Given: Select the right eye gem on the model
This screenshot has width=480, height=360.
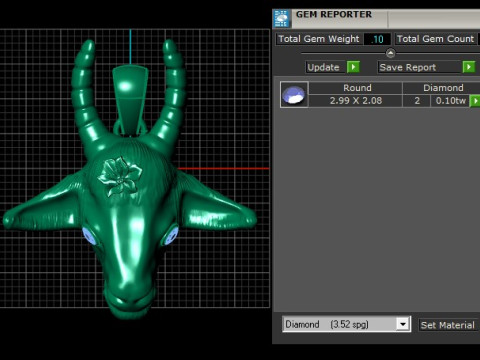Looking at the screenshot, I should tap(171, 235).
